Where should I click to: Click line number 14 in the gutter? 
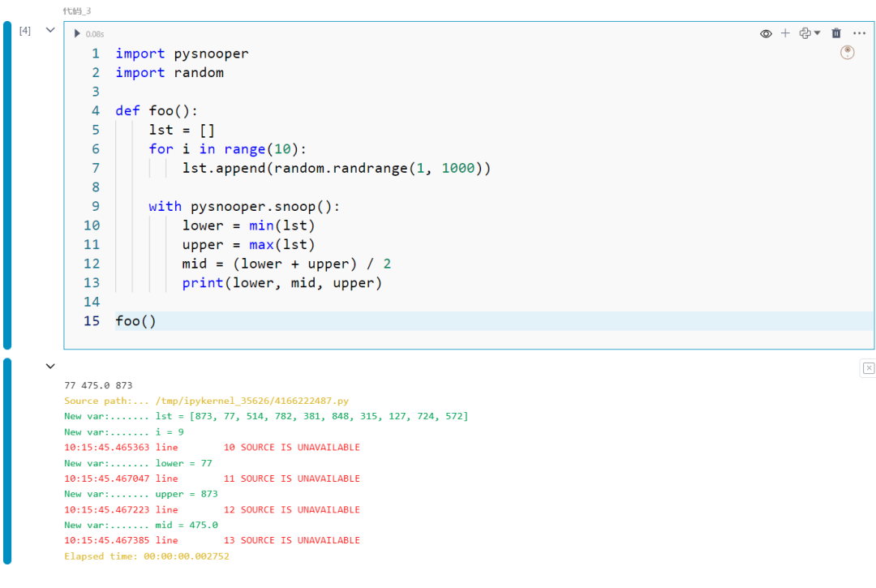pyautogui.click(x=92, y=302)
